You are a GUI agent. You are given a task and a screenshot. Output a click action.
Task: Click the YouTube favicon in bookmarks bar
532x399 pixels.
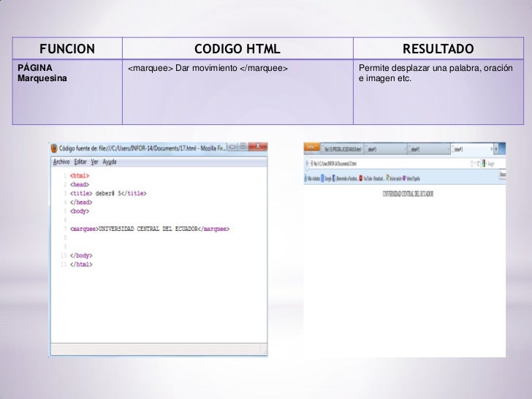point(361,178)
